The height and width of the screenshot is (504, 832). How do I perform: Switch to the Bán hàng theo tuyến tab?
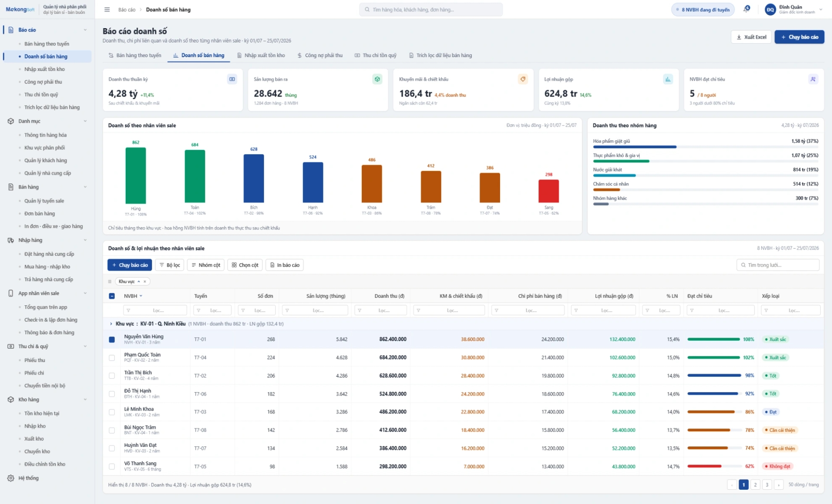pos(135,55)
